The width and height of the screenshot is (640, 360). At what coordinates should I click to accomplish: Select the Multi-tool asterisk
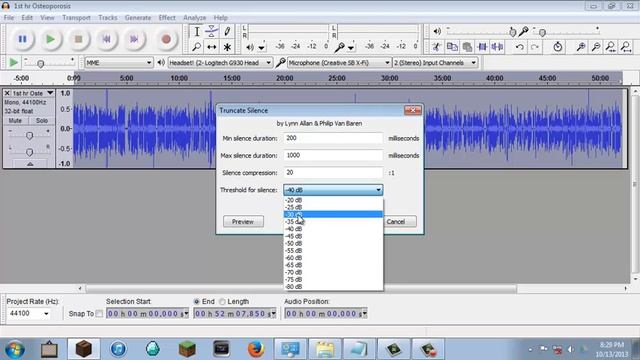coord(227,47)
